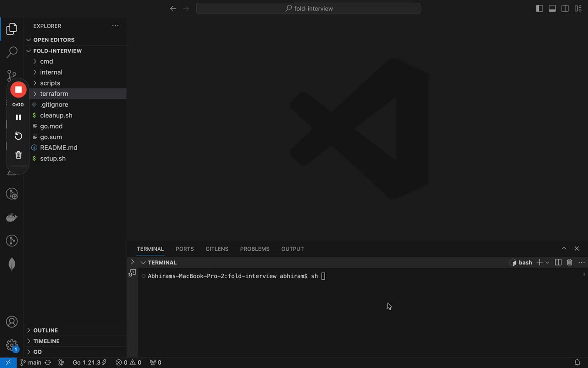Click the GitLens graph status bar icon
588x368 pixels.
pyautogui.click(x=61, y=362)
